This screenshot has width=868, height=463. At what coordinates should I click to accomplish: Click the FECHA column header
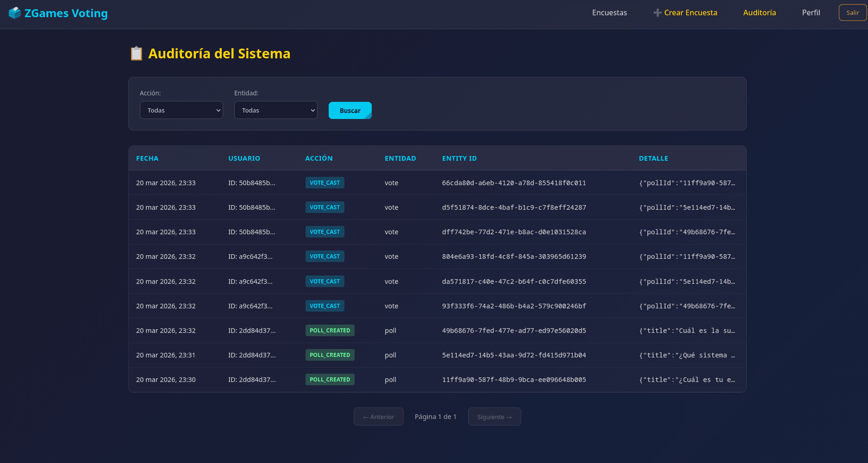pyautogui.click(x=147, y=158)
